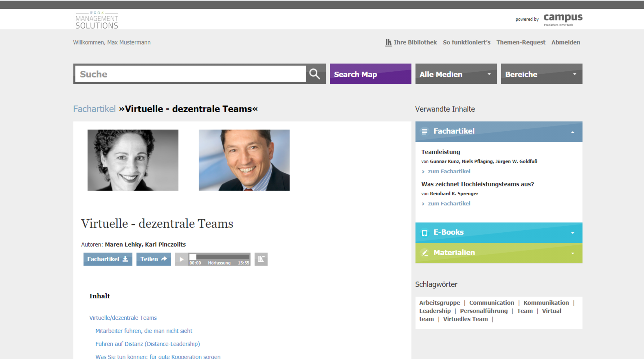Click author Reinhard K. Sprenger
Screen dimensions: 644x359
point(454,194)
